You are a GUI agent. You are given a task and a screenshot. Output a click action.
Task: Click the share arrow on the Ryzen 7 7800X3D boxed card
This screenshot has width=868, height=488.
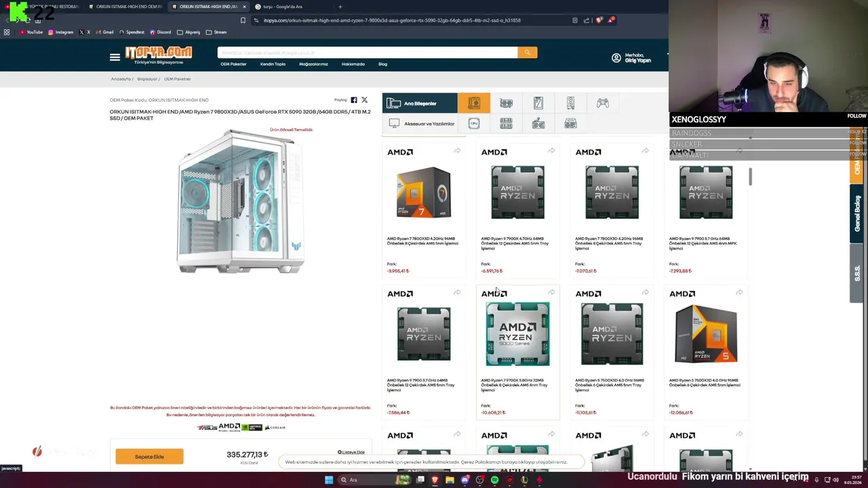tap(458, 151)
